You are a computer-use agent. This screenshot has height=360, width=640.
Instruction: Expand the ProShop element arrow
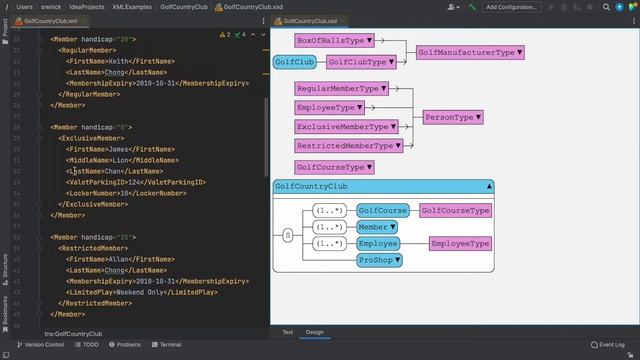pos(398,260)
